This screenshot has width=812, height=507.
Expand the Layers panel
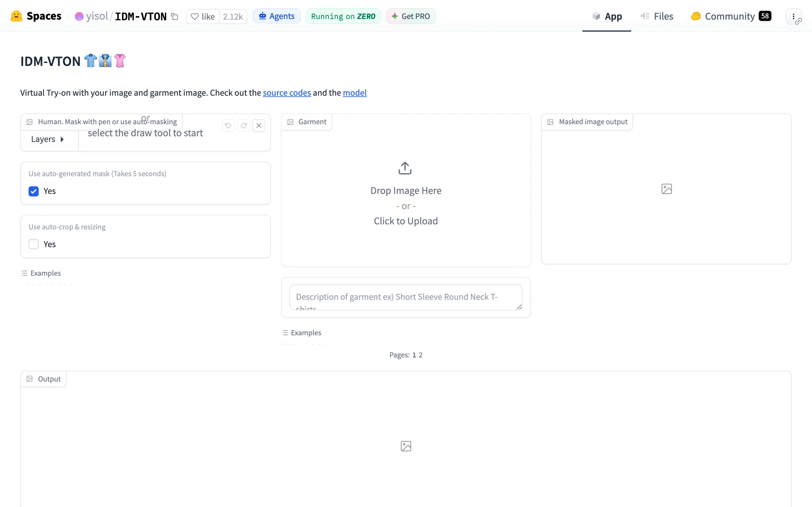[x=47, y=139]
